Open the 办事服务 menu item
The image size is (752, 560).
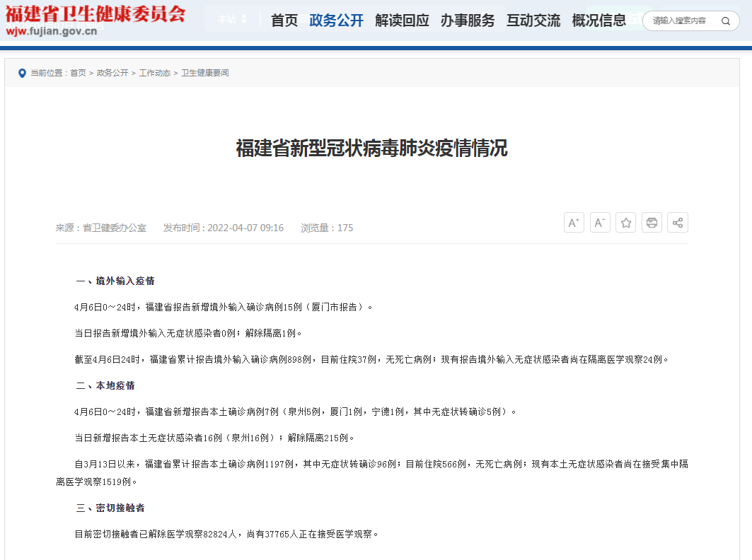(468, 21)
